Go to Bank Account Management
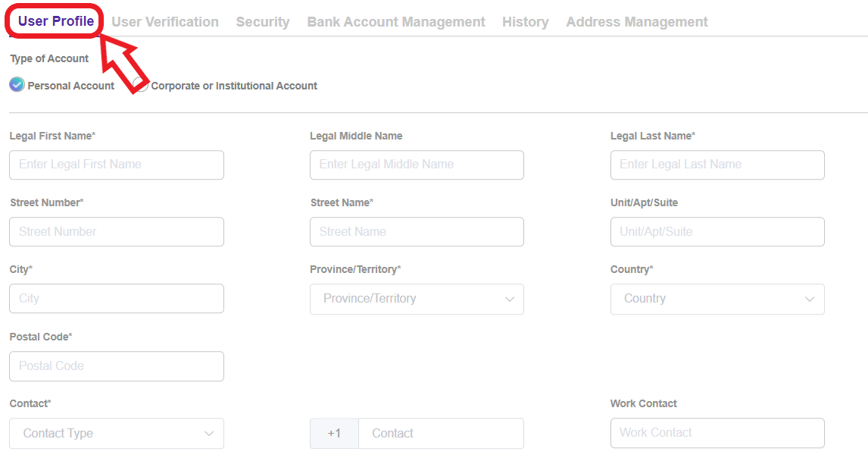868x461 pixels. click(x=395, y=21)
